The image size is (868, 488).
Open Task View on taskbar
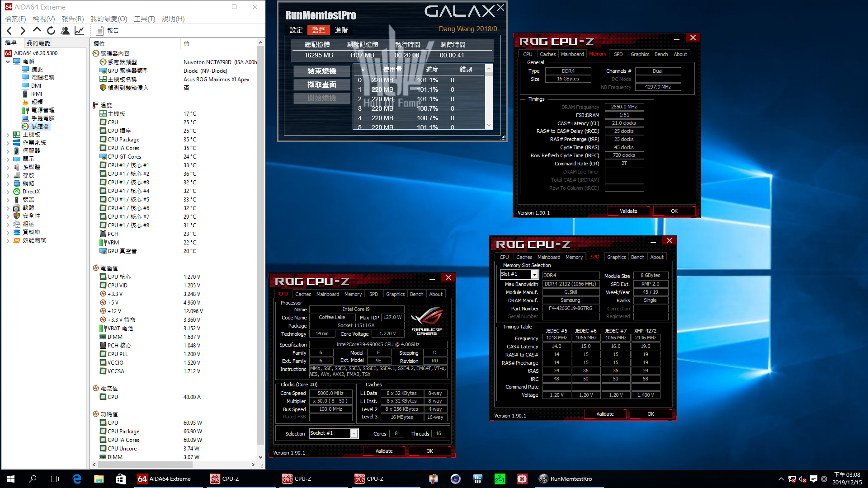pos(54,479)
